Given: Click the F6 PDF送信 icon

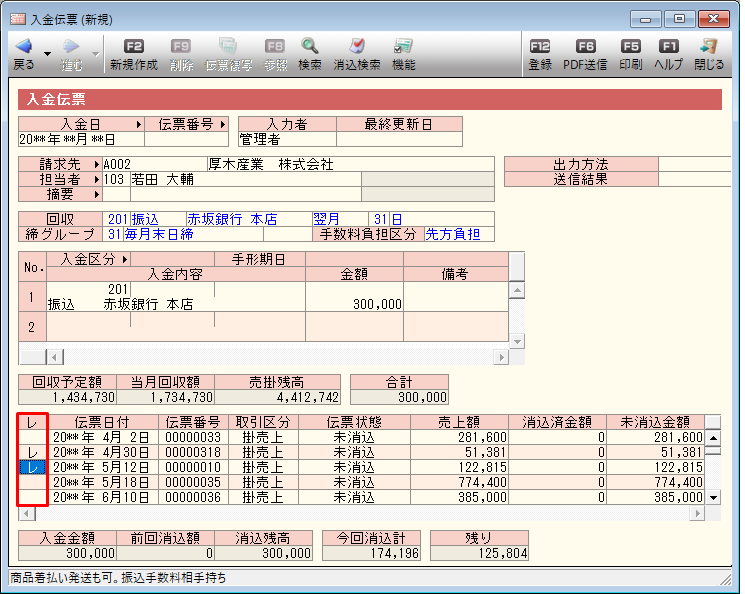Looking at the screenshot, I should (x=585, y=46).
